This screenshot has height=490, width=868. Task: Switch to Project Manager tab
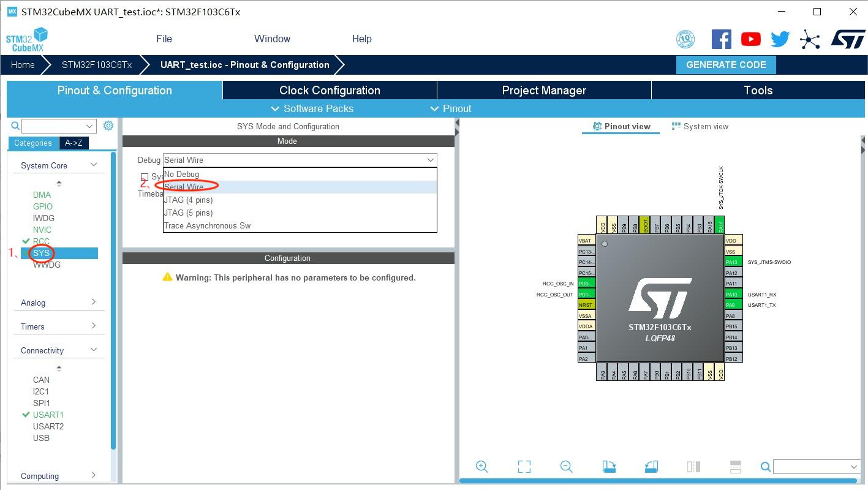(x=544, y=90)
